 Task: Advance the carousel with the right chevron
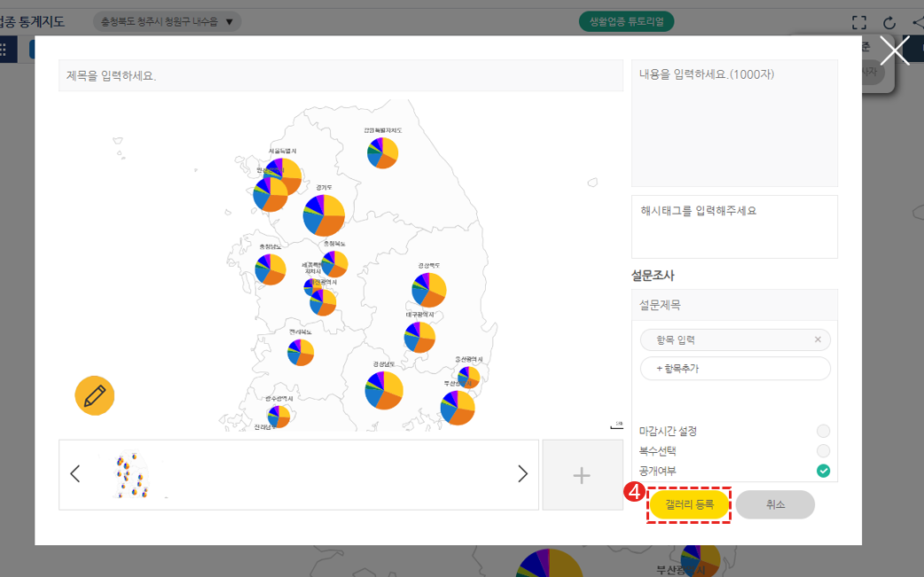click(x=523, y=474)
